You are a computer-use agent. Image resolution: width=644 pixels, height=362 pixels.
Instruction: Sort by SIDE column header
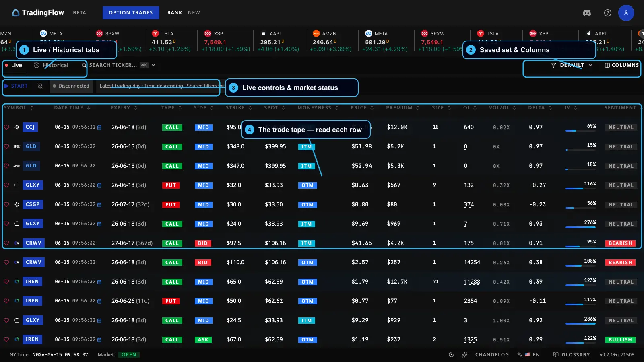point(203,108)
